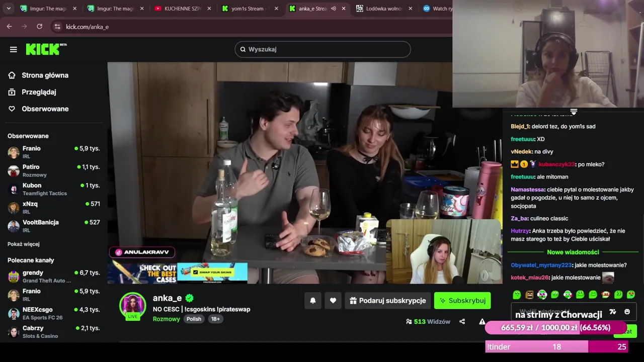
Task: Close the Lodówka wolno tab
Action: pyautogui.click(x=411, y=9)
